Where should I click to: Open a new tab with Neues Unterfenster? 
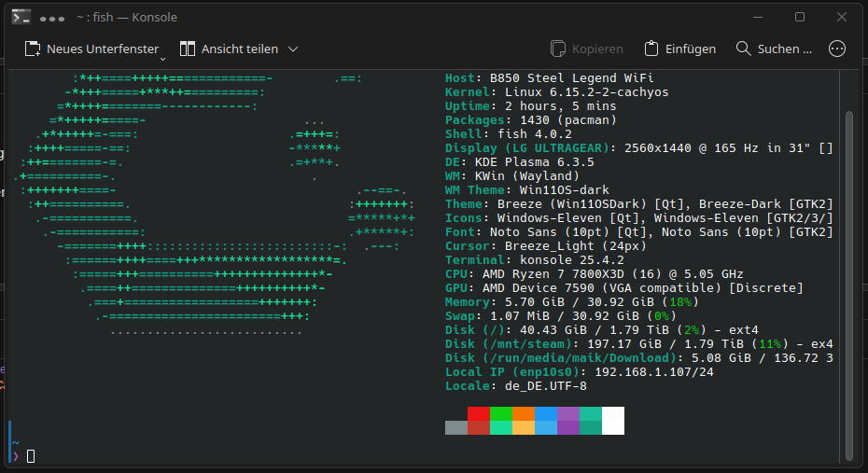click(91, 49)
